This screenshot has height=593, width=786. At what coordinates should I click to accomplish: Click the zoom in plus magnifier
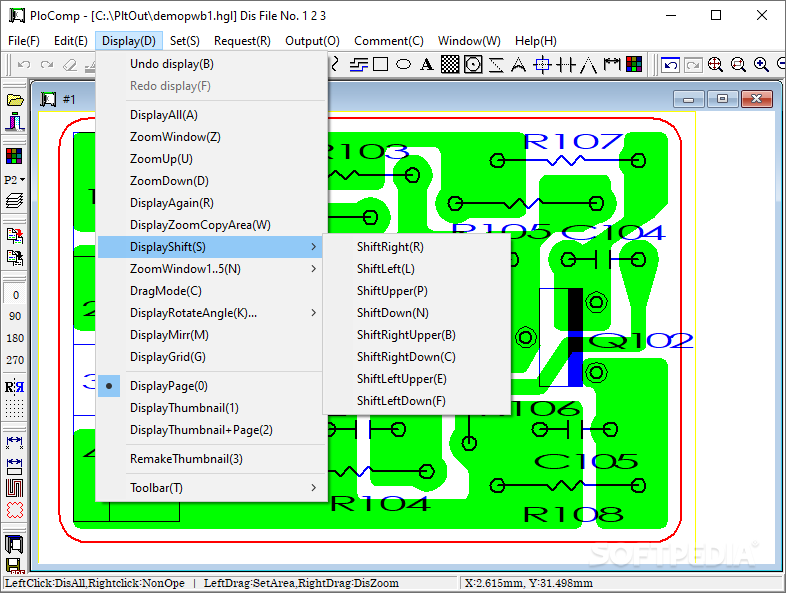(761, 65)
